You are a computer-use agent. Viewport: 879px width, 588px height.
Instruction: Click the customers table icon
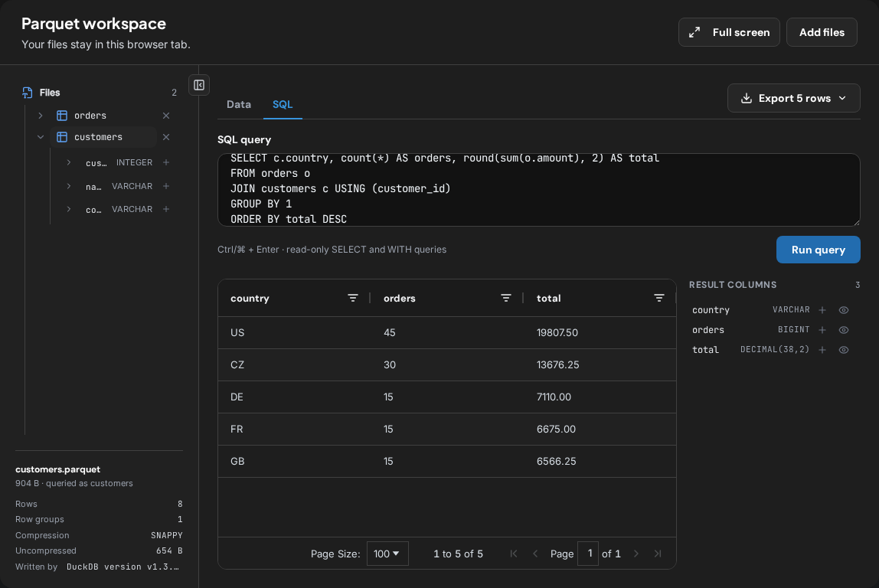coord(62,137)
